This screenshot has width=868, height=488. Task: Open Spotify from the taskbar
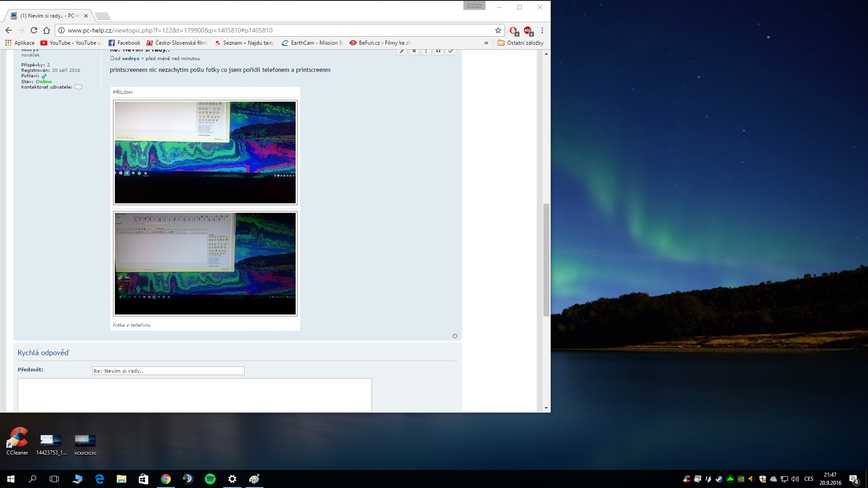tap(210, 479)
